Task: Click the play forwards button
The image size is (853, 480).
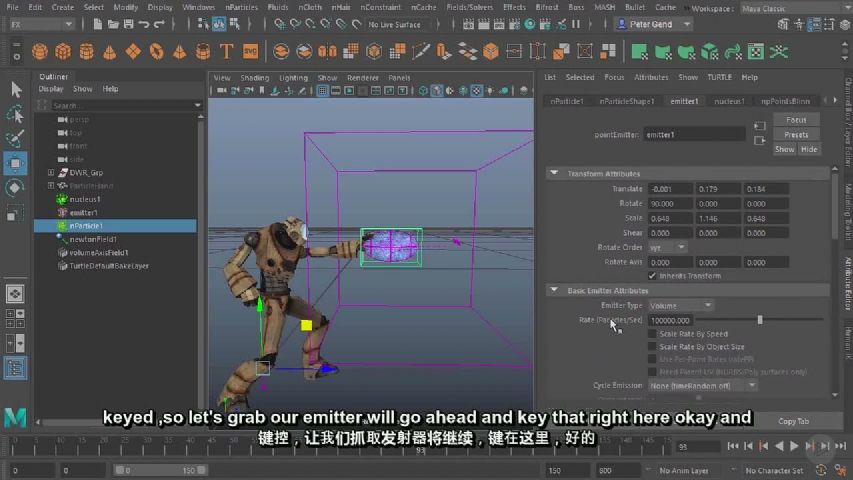Action: pyautogui.click(x=794, y=446)
